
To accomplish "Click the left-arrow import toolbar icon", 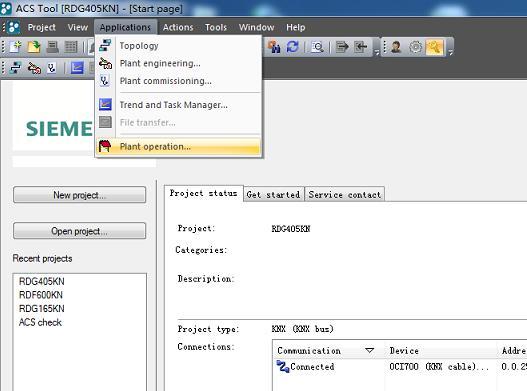I will tap(360, 47).
